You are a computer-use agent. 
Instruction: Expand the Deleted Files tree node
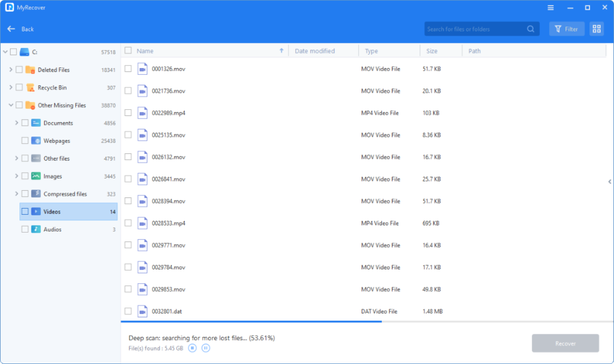coord(11,70)
